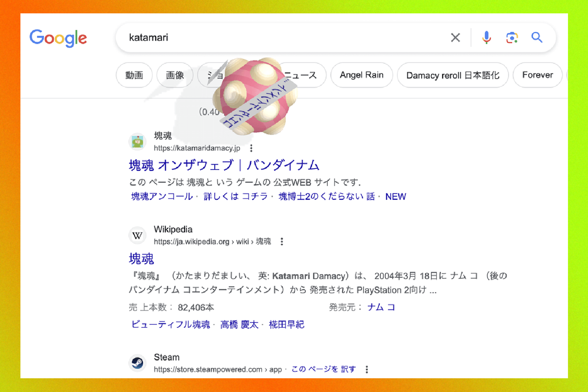Click the katamaridamacy.jp site favicon
The width and height of the screenshot is (588, 392).
[x=138, y=142]
